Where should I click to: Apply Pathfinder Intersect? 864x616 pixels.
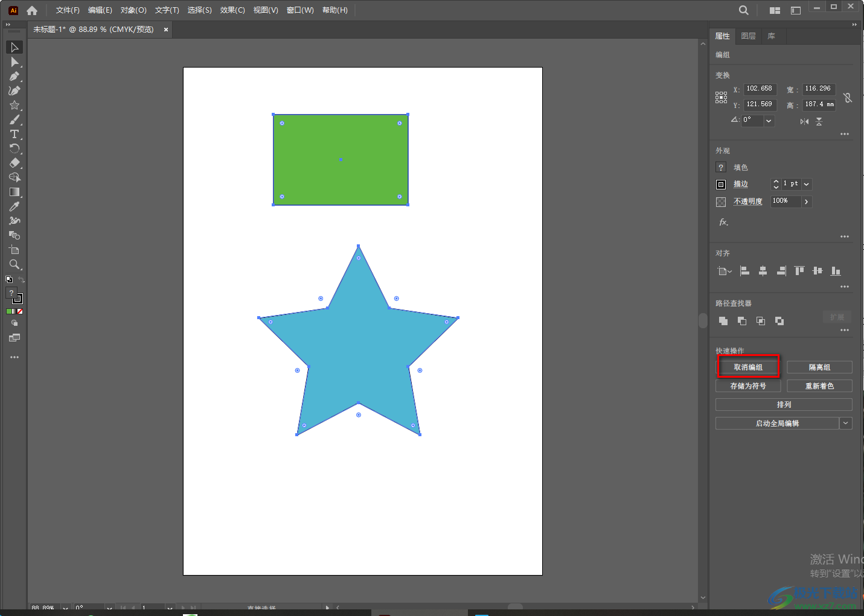pyautogui.click(x=761, y=321)
